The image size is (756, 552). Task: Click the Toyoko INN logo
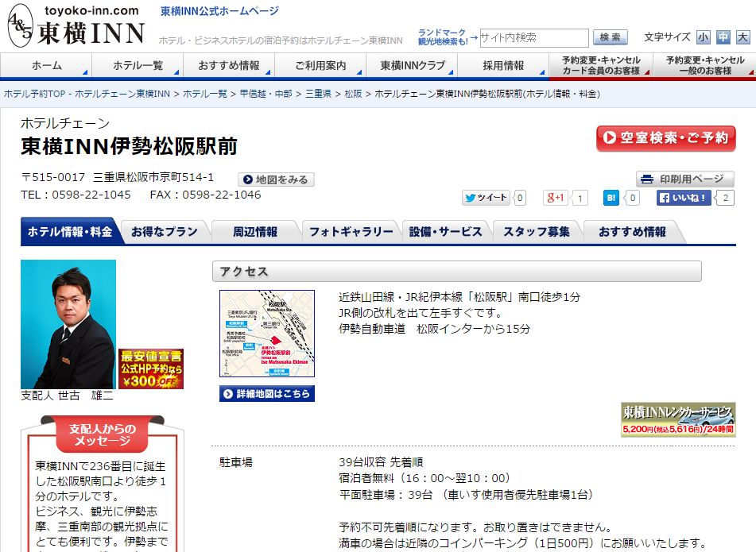click(x=76, y=26)
